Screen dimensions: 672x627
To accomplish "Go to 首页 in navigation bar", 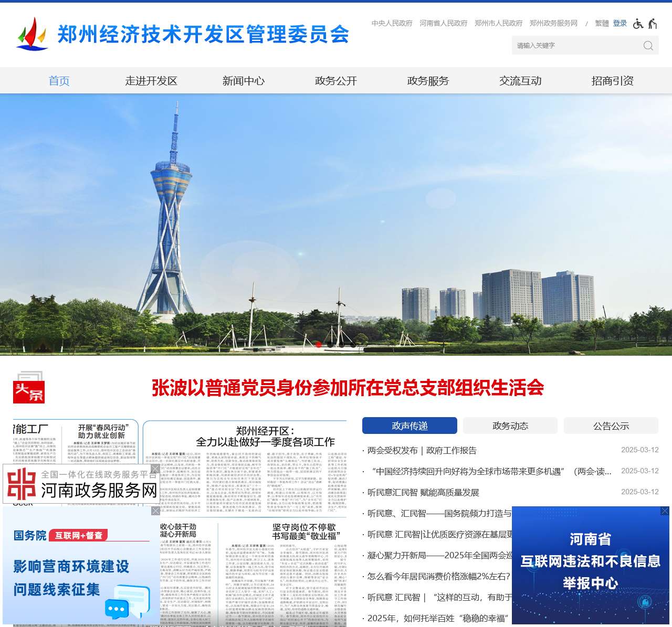I will pos(59,81).
